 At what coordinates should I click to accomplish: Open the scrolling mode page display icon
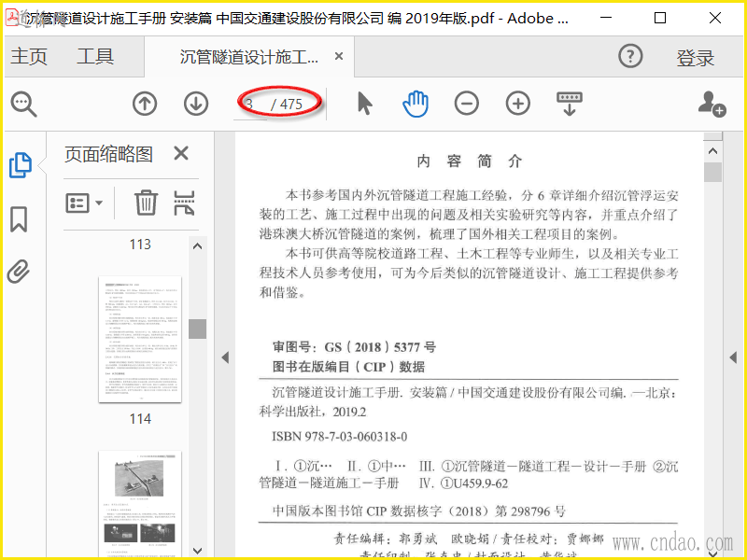point(570,104)
